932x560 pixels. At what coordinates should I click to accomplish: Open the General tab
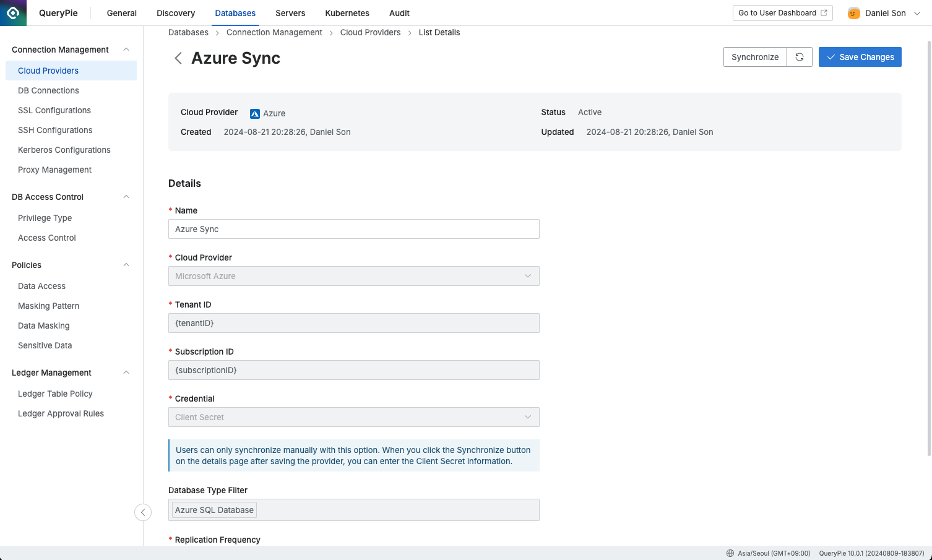(122, 13)
